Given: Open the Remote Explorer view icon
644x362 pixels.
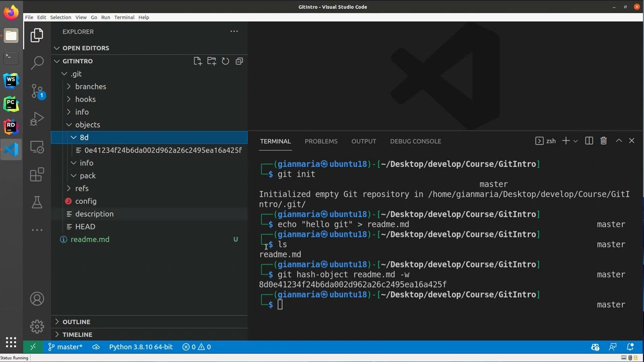Looking at the screenshot, I should 37,147.
